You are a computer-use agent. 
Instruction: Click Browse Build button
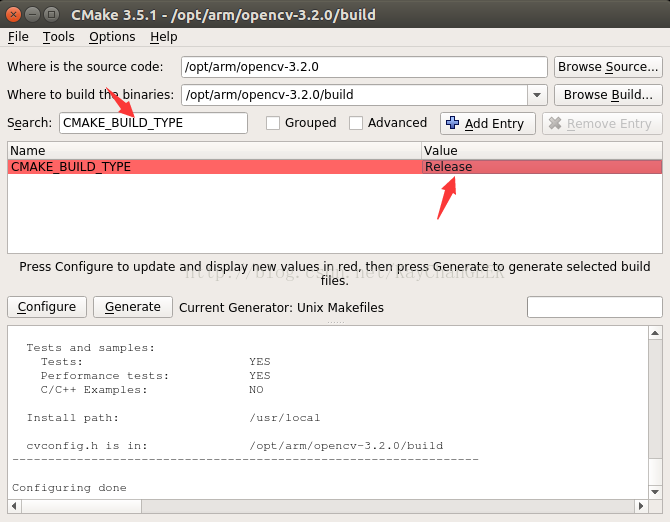[608, 95]
